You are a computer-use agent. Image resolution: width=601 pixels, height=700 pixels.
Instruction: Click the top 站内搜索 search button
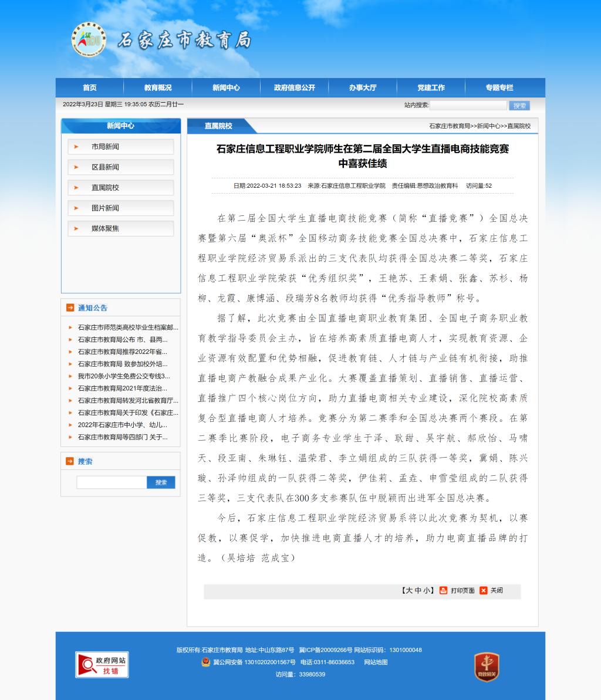519,106
